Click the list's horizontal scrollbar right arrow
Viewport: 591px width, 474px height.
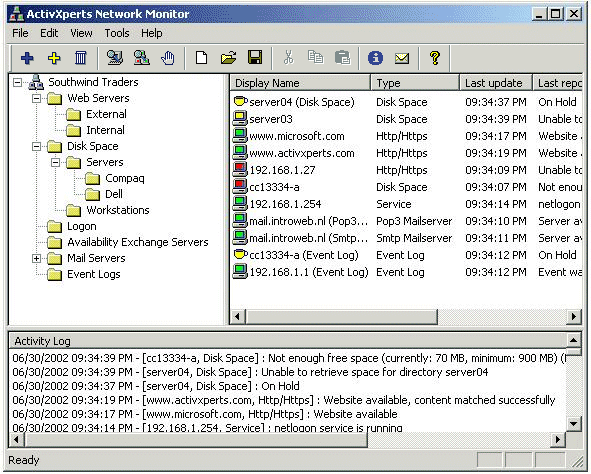[574, 317]
